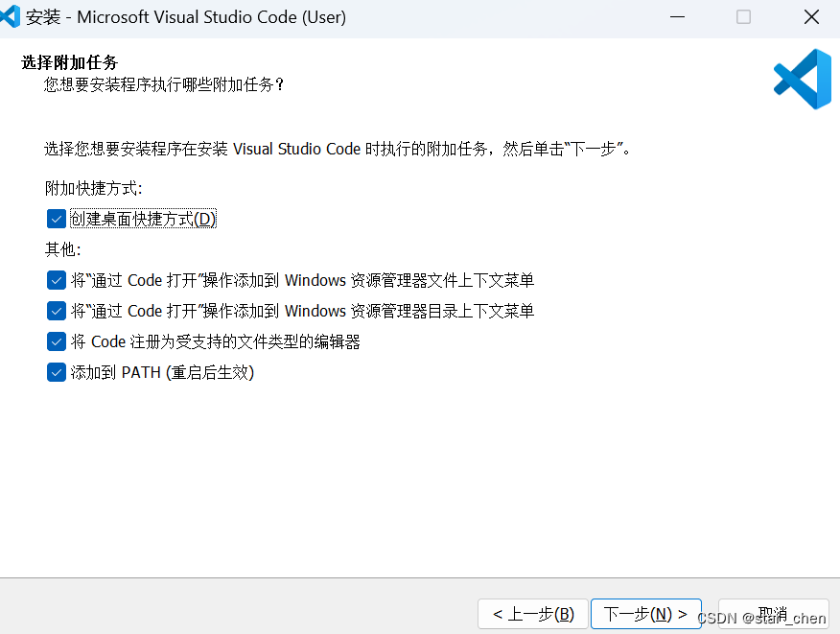Cancel installation with 取消 button
Image resolution: width=840 pixels, height=634 pixels.
click(773, 614)
